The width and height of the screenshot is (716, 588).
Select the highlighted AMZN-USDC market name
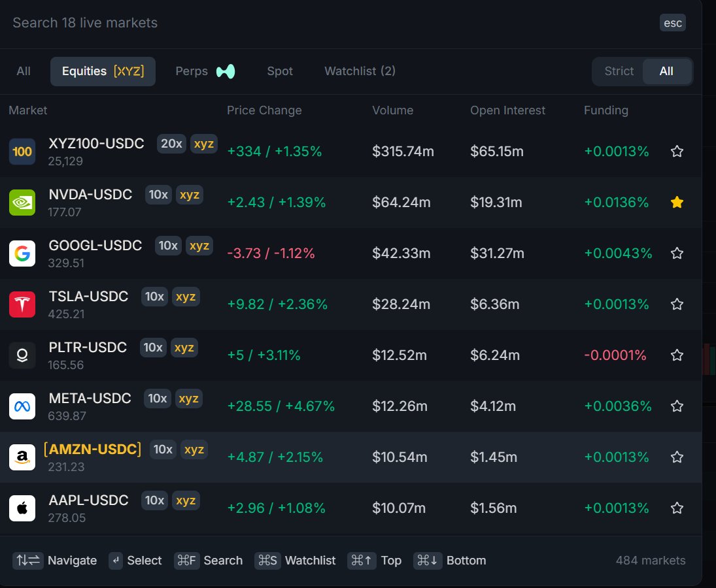pos(92,449)
